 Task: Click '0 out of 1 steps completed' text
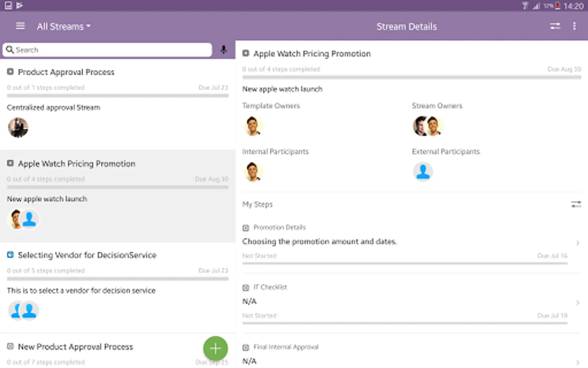tap(46, 88)
